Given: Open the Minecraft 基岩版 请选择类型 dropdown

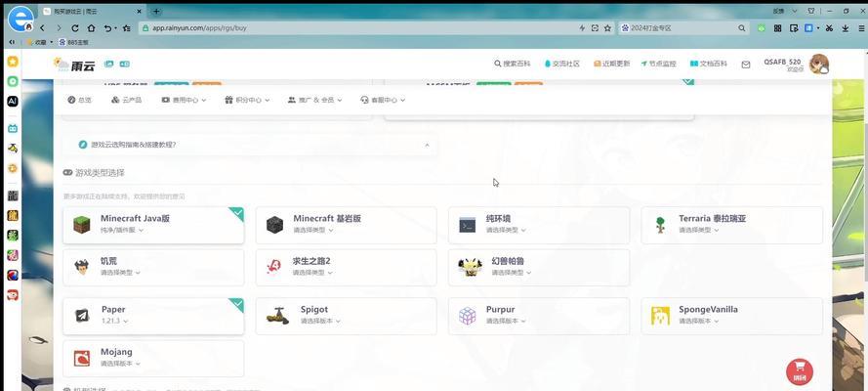Looking at the screenshot, I should [313, 230].
